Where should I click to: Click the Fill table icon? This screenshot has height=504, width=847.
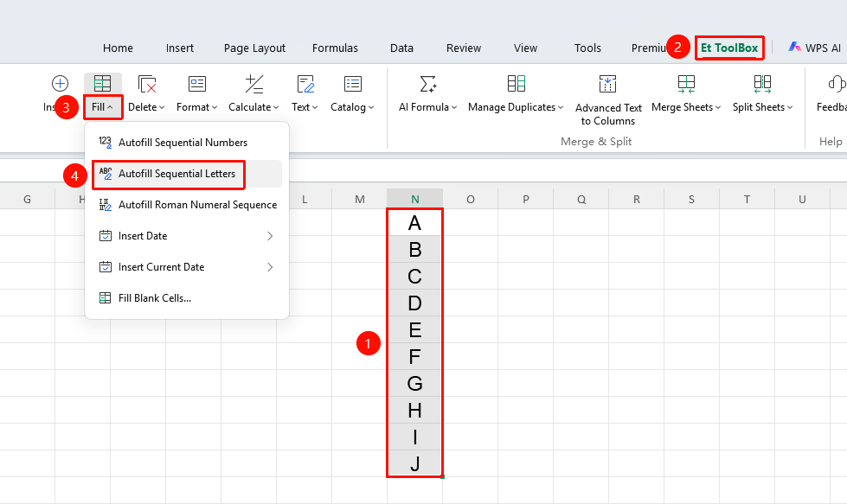tap(102, 84)
